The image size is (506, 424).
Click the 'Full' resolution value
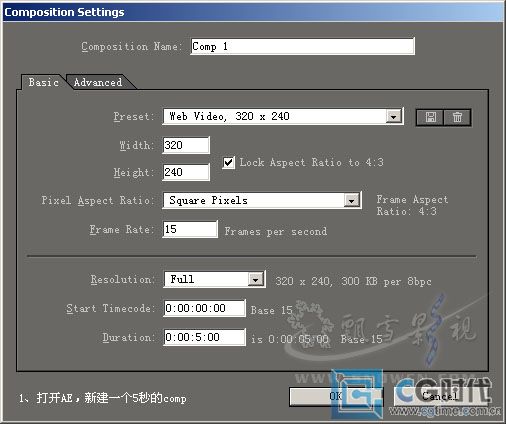(x=182, y=279)
